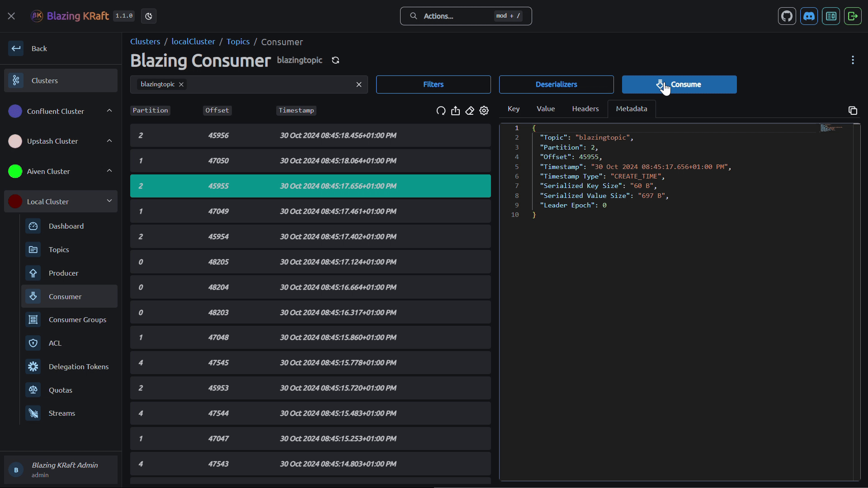Collapse the Local Cluster section
This screenshot has width=868, height=488.
(x=109, y=201)
